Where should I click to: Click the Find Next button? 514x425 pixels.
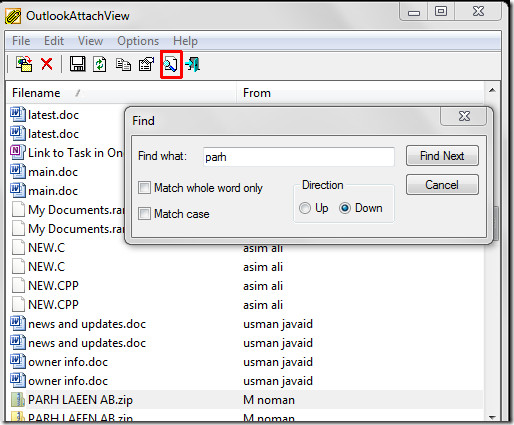point(442,156)
